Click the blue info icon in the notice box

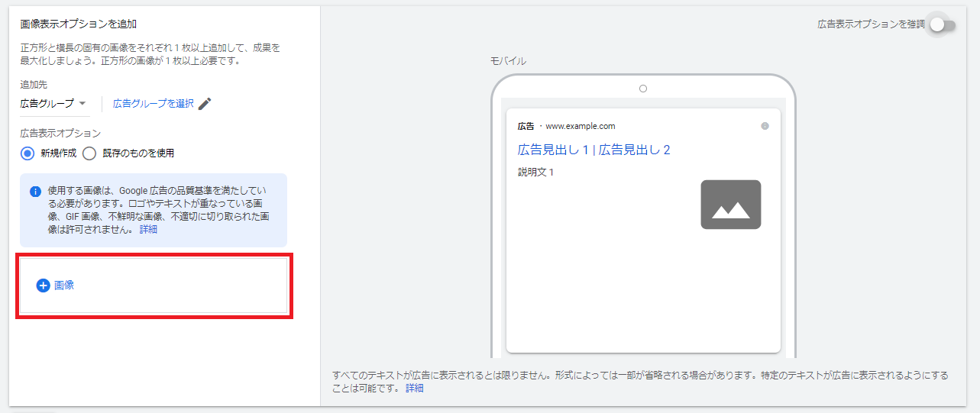(x=35, y=192)
